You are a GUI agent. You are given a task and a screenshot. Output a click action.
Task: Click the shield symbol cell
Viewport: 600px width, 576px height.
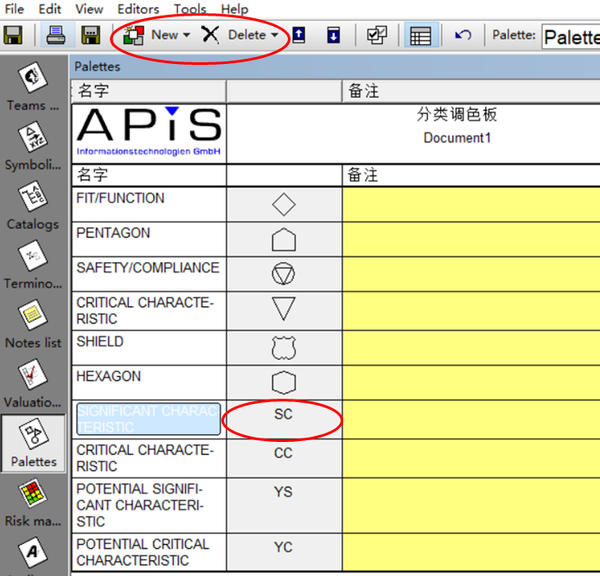pos(284,348)
